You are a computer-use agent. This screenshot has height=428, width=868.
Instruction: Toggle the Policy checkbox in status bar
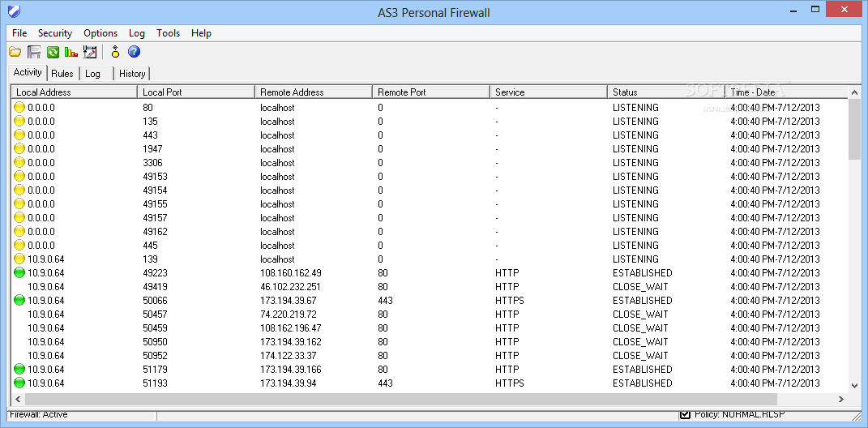(685, 415)
